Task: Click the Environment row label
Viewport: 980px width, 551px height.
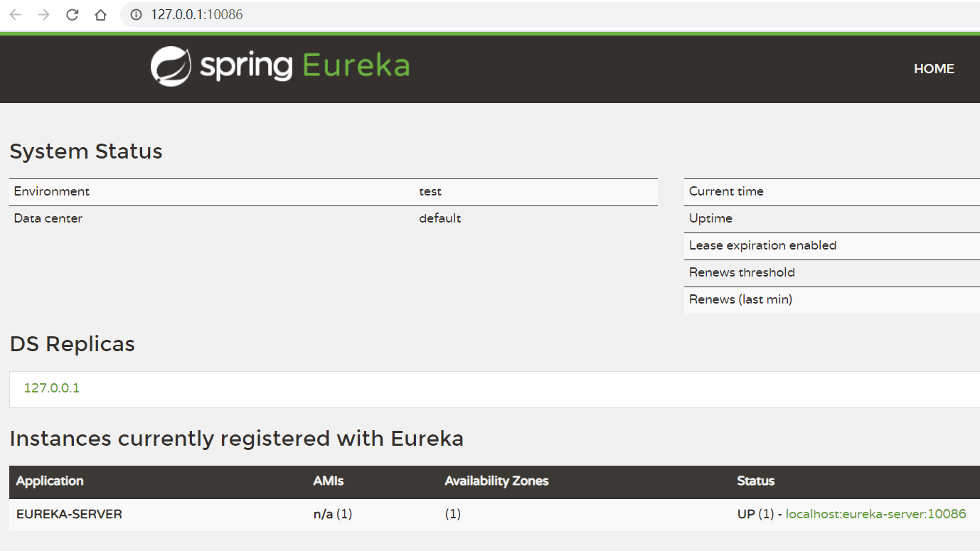Action: 52,192
